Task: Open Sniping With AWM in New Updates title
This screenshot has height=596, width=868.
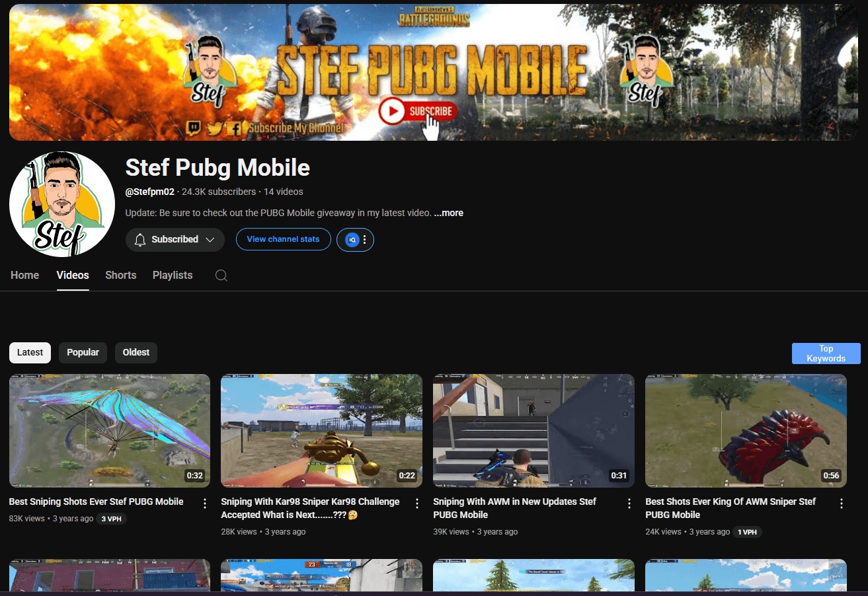Action: coord(514,508)
